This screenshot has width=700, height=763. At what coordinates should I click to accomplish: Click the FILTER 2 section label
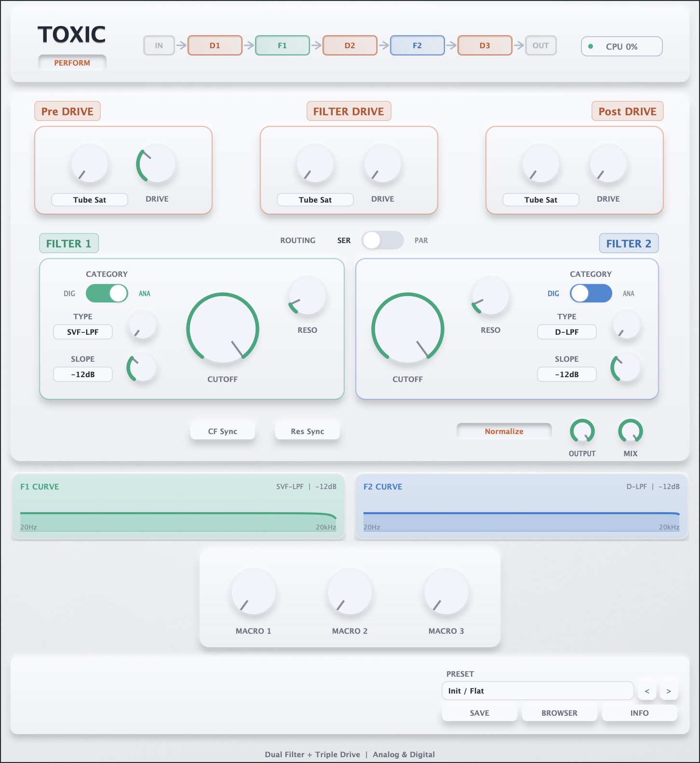[x=629, y=244]
